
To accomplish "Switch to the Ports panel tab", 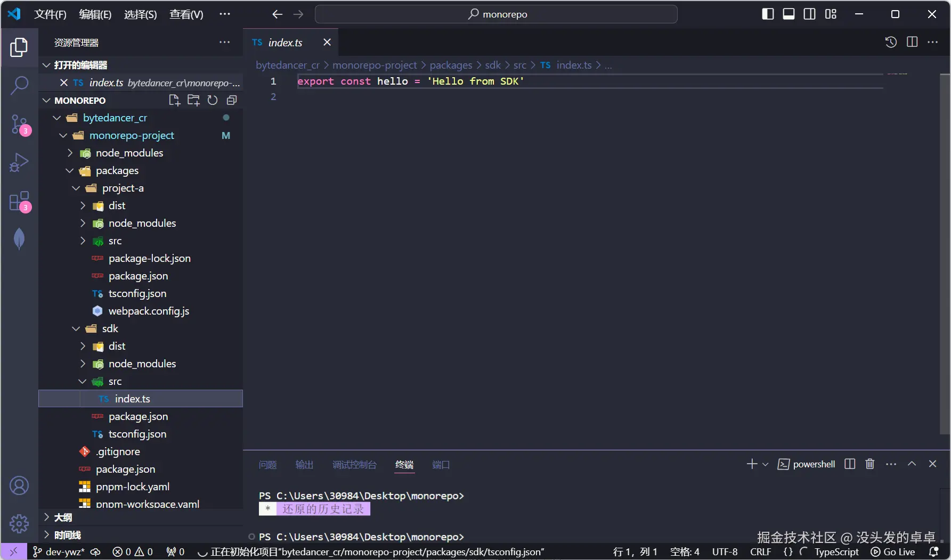I will pos(441,465).
